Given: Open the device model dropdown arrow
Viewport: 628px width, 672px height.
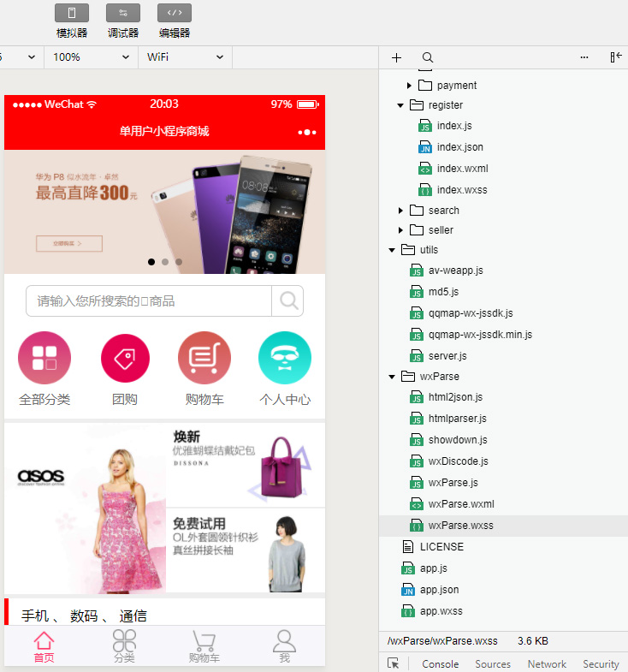Looking at the screenshot, I should (32, 57).
